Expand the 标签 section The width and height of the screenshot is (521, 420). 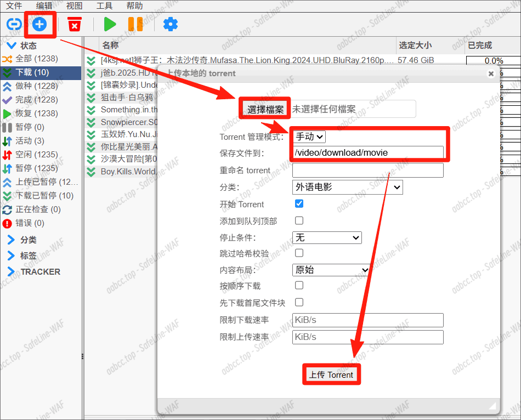(x=11, y=256)
